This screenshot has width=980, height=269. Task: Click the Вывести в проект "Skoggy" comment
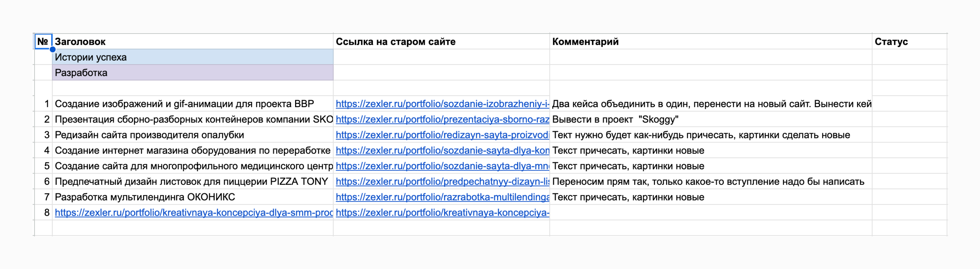(x=615, y=119)
